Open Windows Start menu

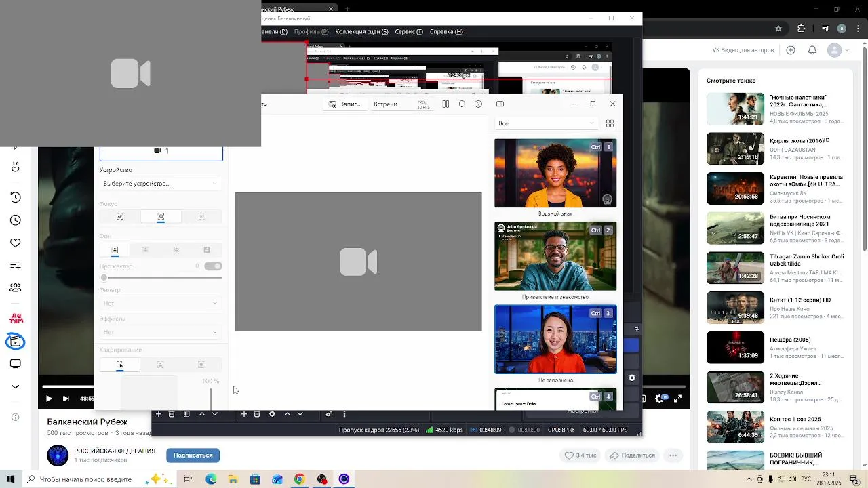pyautogui.click(x=11, y=479)
